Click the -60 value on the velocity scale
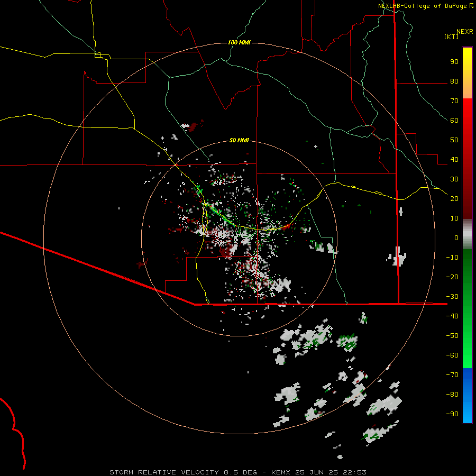This screenshot has width=476, height=476. pyautogui.click(x=452, y=355)
